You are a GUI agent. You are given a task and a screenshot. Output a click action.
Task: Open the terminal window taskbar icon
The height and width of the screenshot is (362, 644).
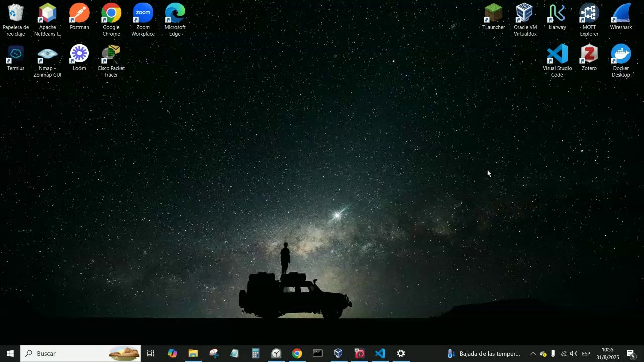(317, 353)
